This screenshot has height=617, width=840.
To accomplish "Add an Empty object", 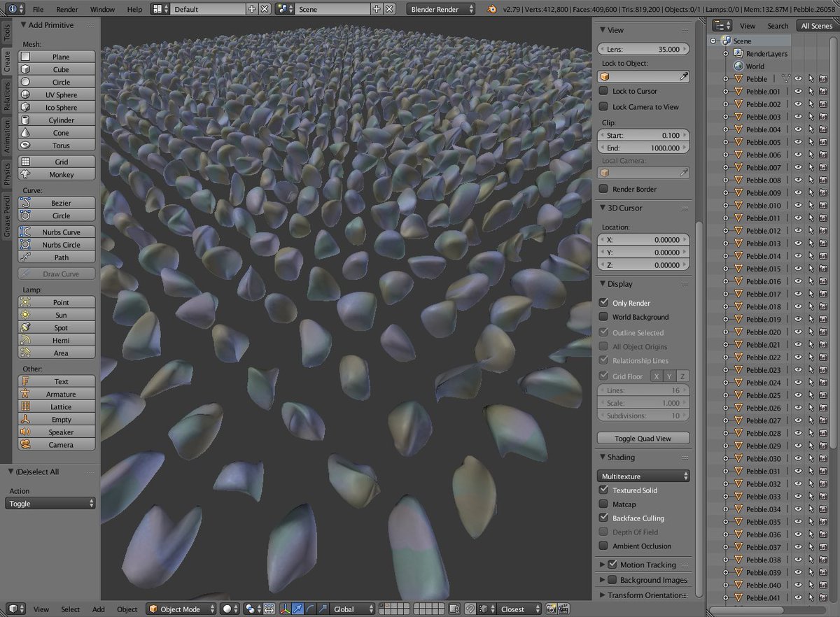I will 57,419.
